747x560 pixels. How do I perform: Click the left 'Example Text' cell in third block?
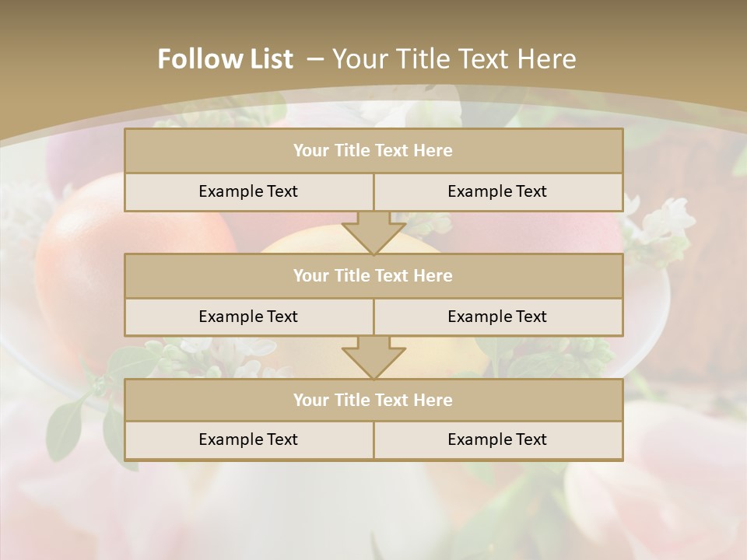tap(248, 439)
